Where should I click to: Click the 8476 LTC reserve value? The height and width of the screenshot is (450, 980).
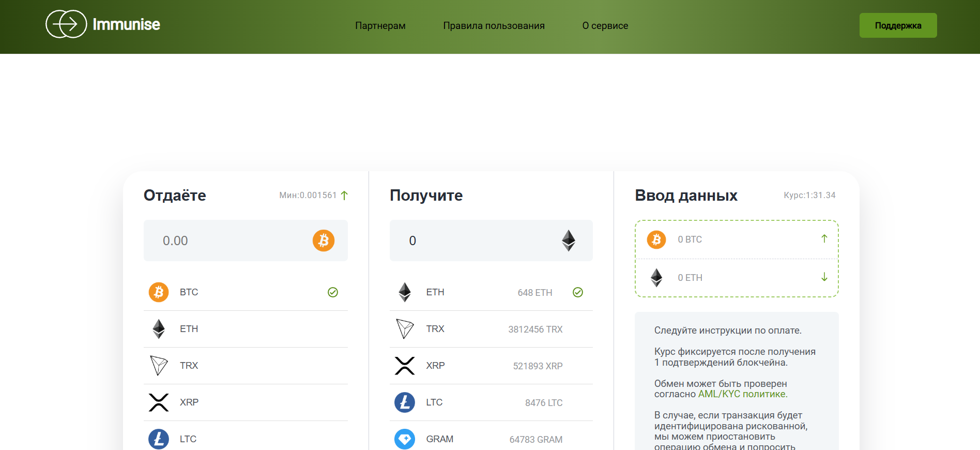pos(544,403)
